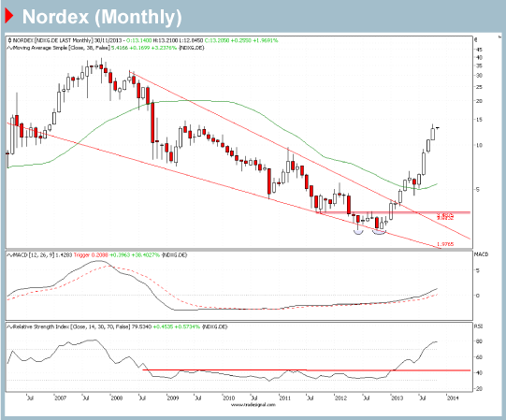Click the 2008 label on time axis
506x420 pixels.
(x=117, y=398)
